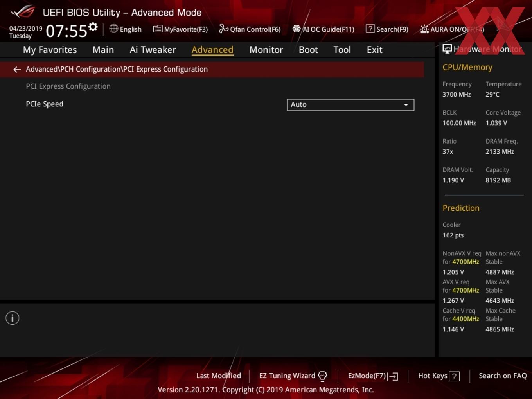Click the AURA lighting icon
532x399 pixels.
[424, 29]
